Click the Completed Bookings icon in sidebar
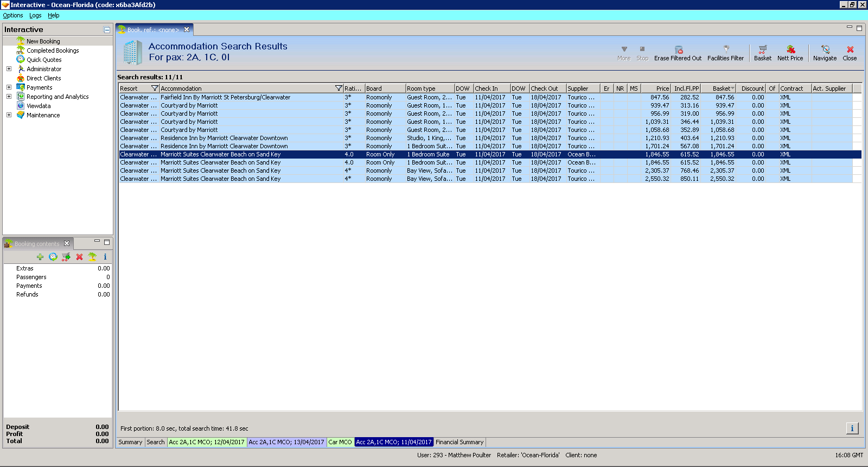The image size is (868, 467). pyautogui.click(x=21, y=50)
